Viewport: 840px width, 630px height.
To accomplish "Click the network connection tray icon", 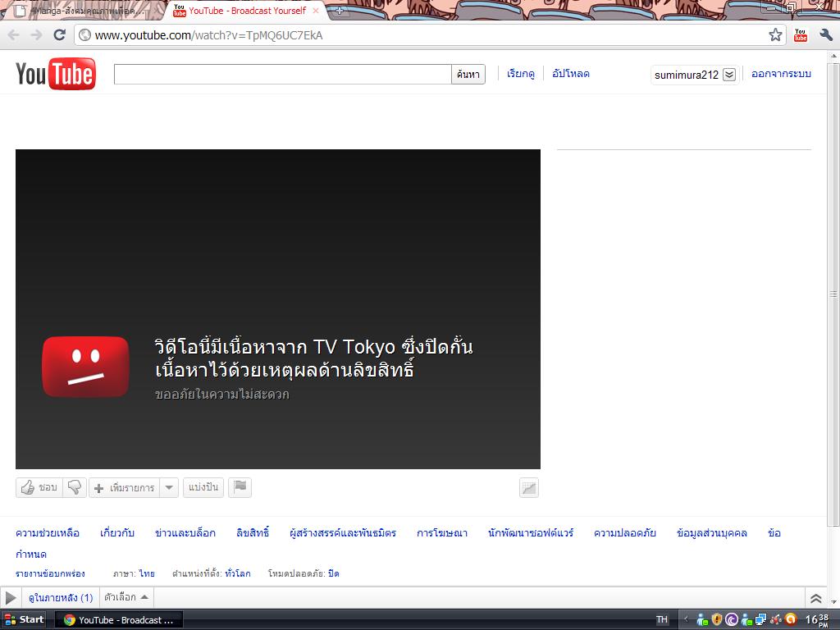I will [760, 620].
